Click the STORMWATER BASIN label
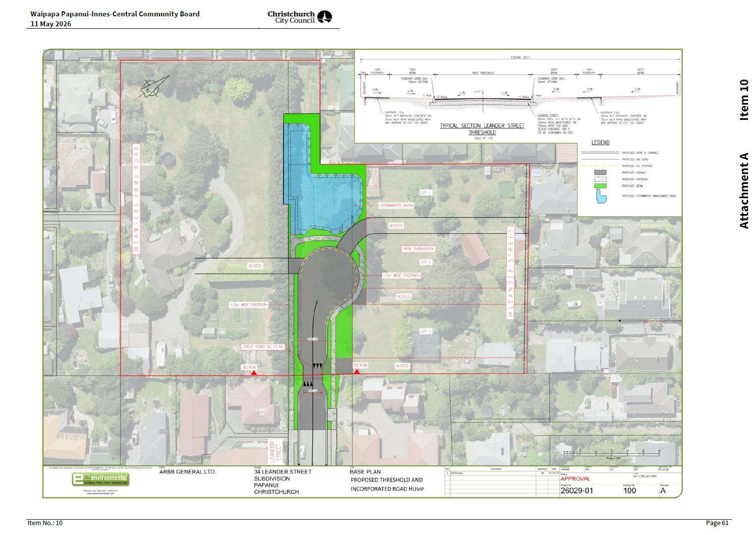Screen dimensions: 756x535 [x=397, y=205]
